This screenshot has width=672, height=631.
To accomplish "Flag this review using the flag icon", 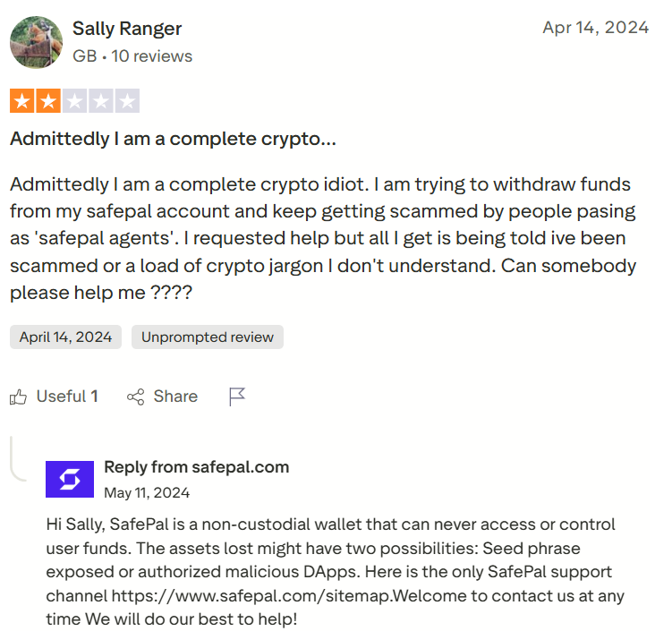I will coord(237,397).
